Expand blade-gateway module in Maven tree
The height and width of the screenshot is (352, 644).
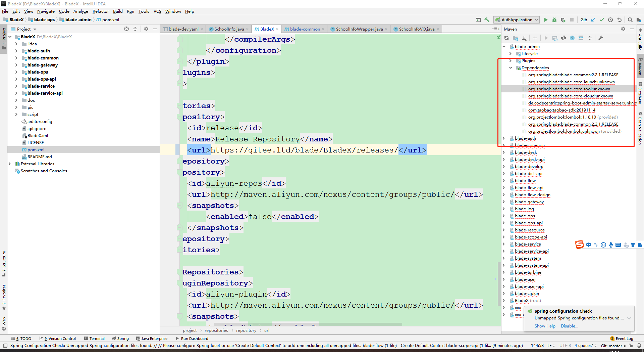pyautogui.click(x=504, y=202)
